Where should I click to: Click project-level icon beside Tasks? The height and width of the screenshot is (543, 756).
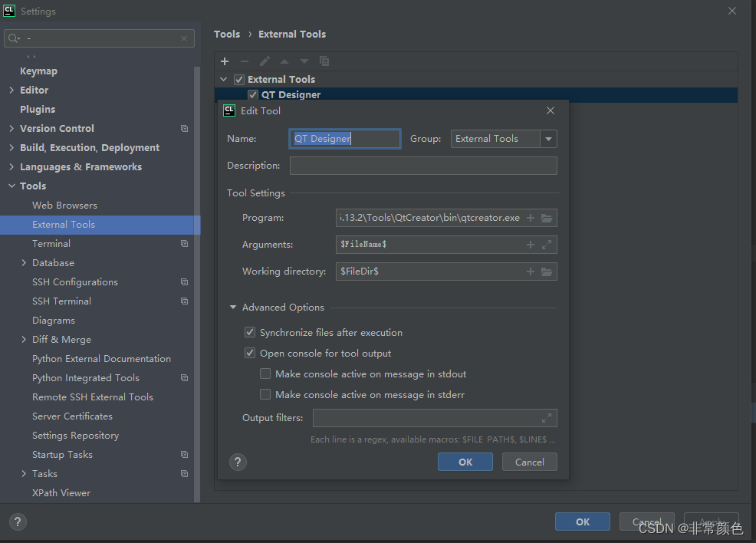[x=184, y=473]
